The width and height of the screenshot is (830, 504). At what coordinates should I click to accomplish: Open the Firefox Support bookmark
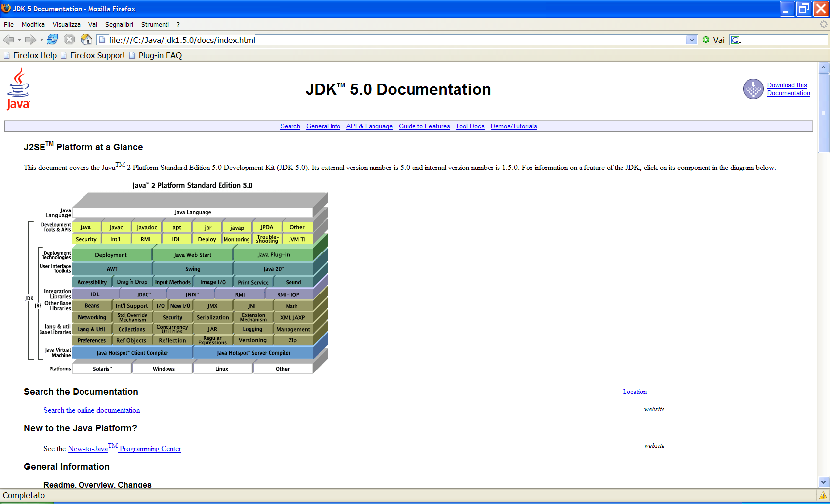point(93,55)
